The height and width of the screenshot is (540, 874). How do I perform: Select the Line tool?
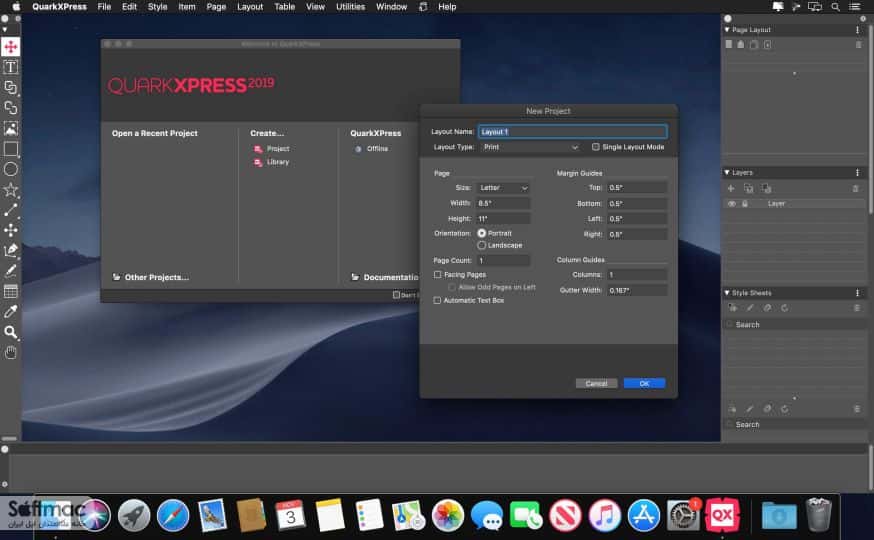(x=11, y=210)
